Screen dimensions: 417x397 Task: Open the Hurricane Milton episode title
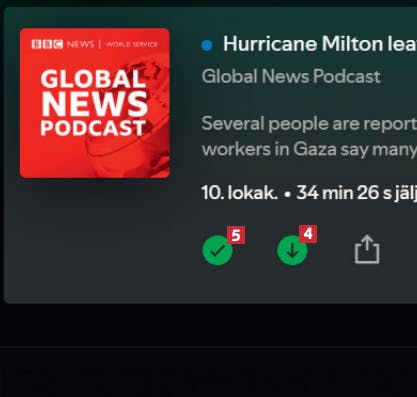[x=320, y=44]
